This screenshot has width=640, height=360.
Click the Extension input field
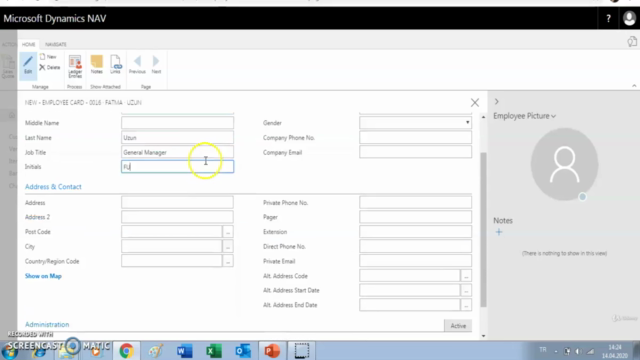pyautogui.click(x=416, y=232)
